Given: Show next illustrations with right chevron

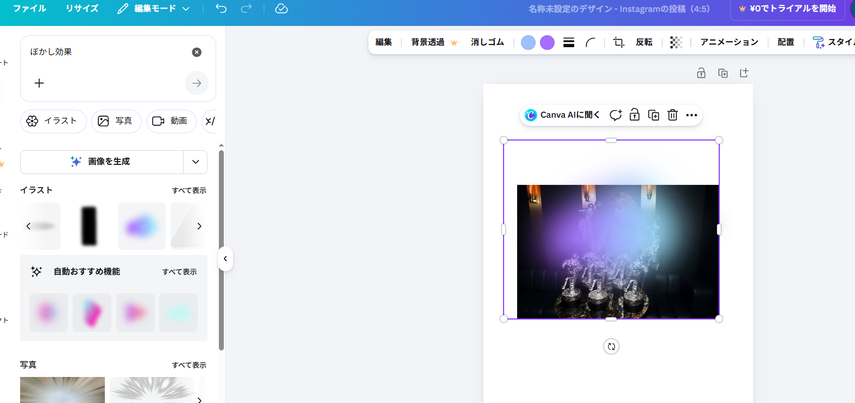Looking at the screenshot, I should [199, 226].
